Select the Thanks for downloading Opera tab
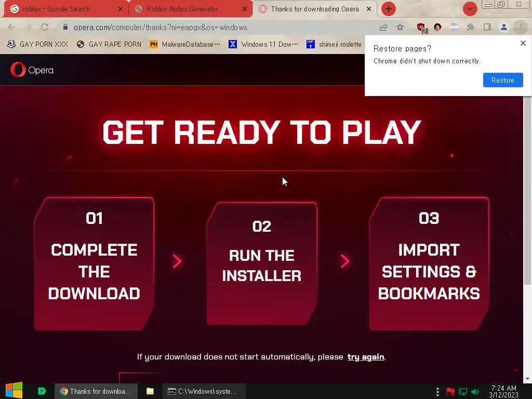This screenshot has width=532, height=399. 314,9
